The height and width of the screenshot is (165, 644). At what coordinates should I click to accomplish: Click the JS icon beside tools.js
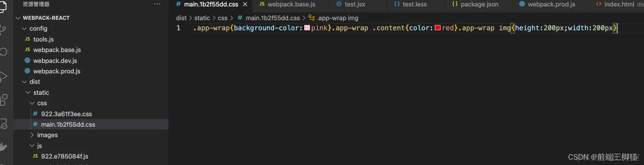pos(27,39)
